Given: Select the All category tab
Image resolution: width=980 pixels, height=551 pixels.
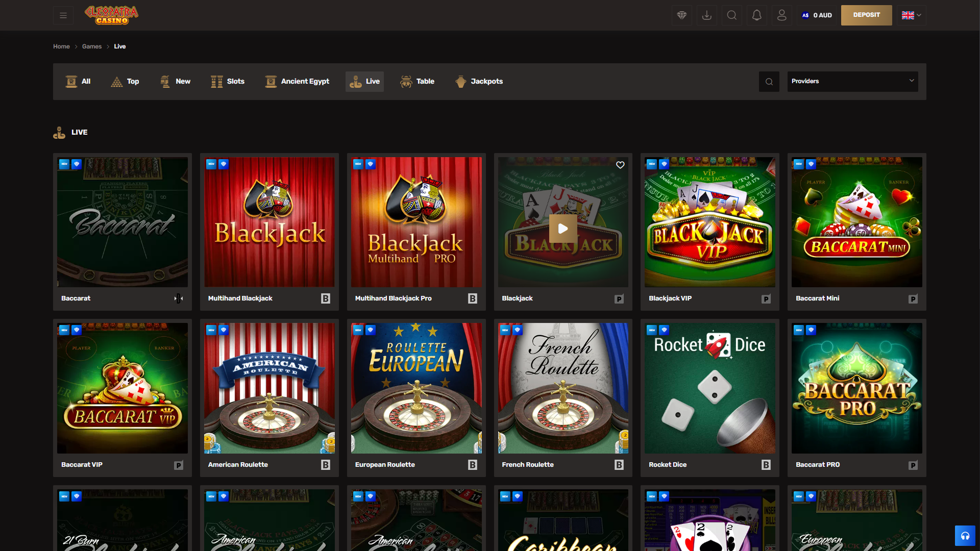Looking at the screenshot, I should pos(78,82).
